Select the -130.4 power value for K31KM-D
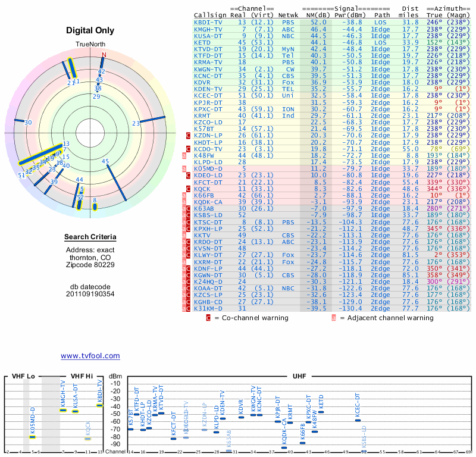The image size is (476, 457). pos(350,308)
